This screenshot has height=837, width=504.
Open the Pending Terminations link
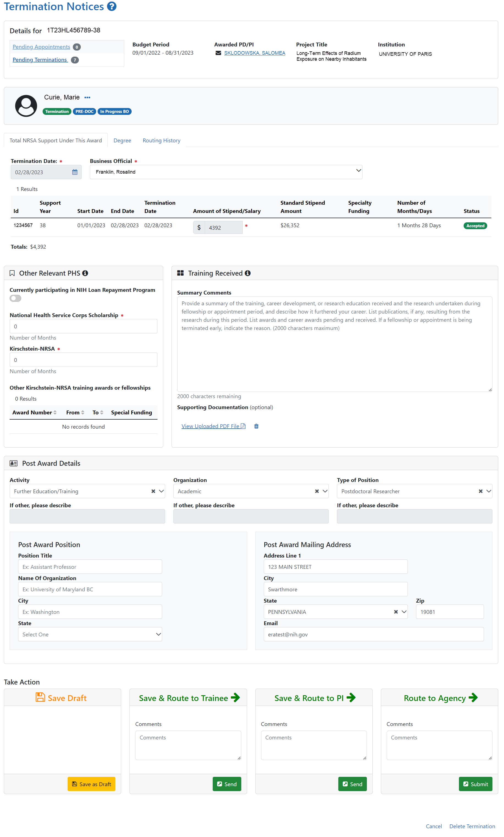click(x=40, y=59)
